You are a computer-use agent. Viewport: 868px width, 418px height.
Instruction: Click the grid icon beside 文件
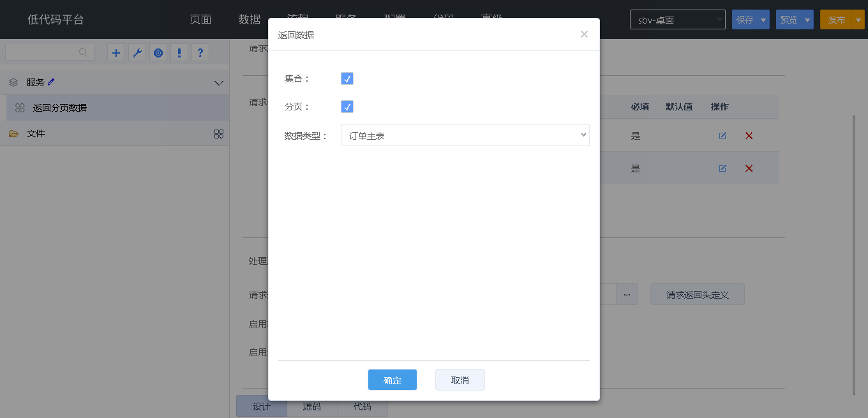point(218,134)
